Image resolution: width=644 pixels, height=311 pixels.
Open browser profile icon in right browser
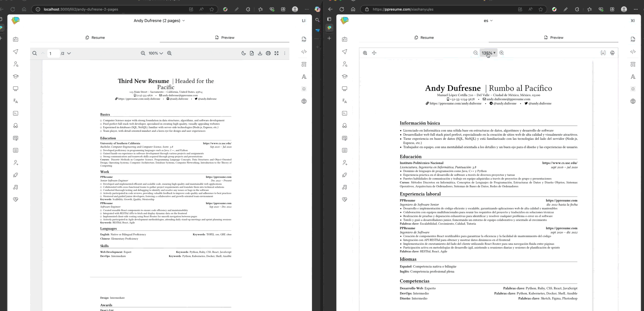(x=624, y=9)
